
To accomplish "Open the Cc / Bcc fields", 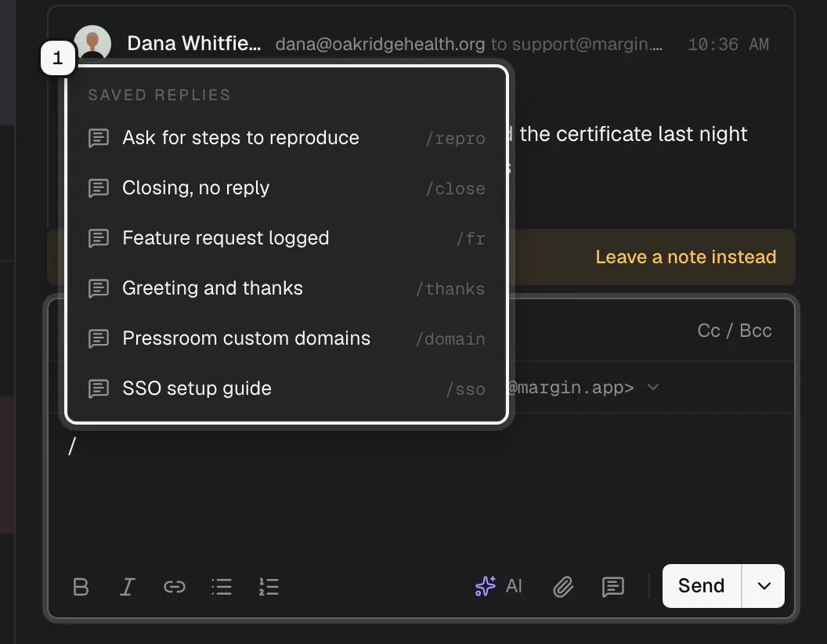I will (734, 331).
